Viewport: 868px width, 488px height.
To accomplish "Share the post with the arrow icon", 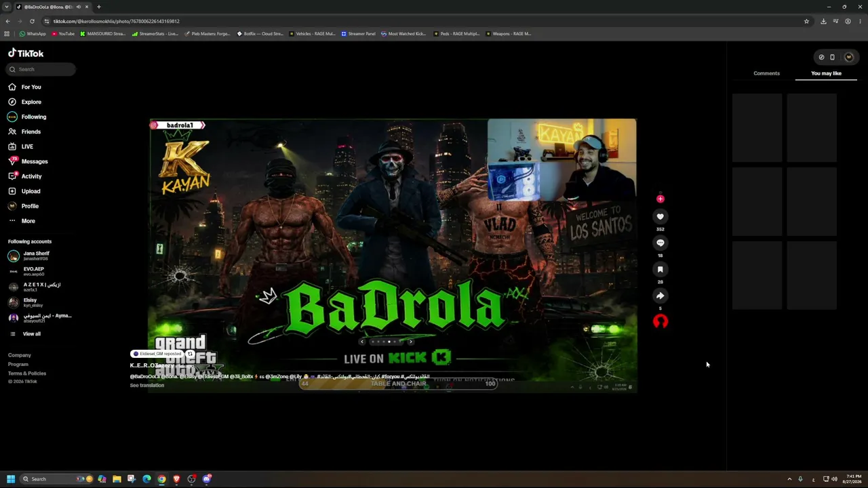I will click(660, 296).
